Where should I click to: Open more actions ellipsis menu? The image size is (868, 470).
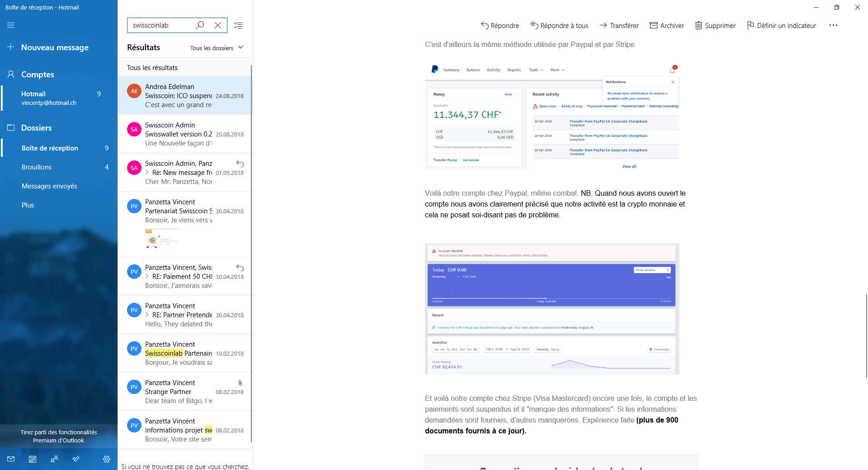(833, 25)
